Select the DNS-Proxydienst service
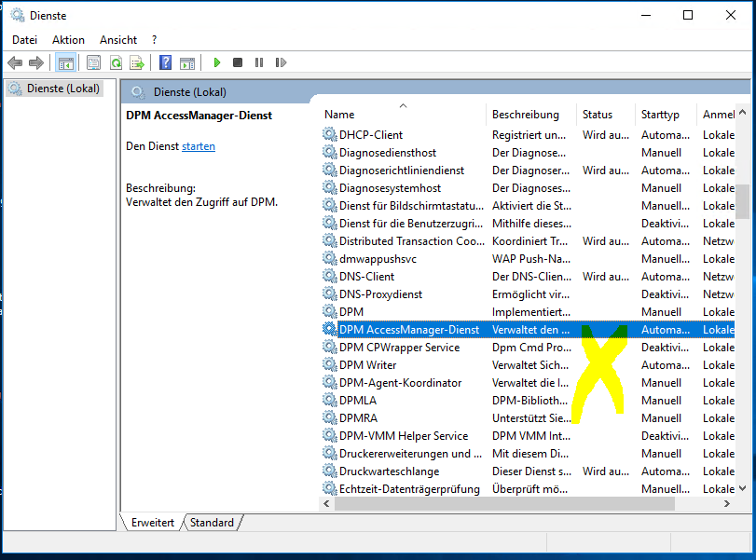The width and height of the screenshot is (756, 560). [x=380, y=294]
